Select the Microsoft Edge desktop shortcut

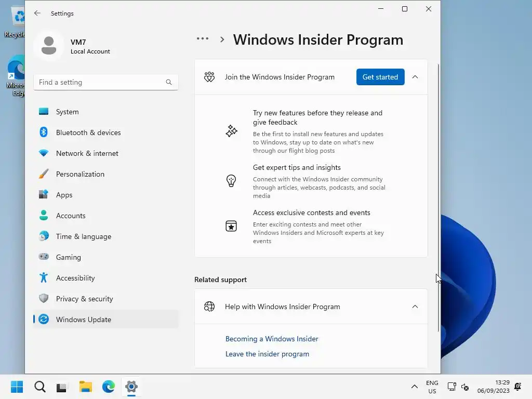click(15, 75)
